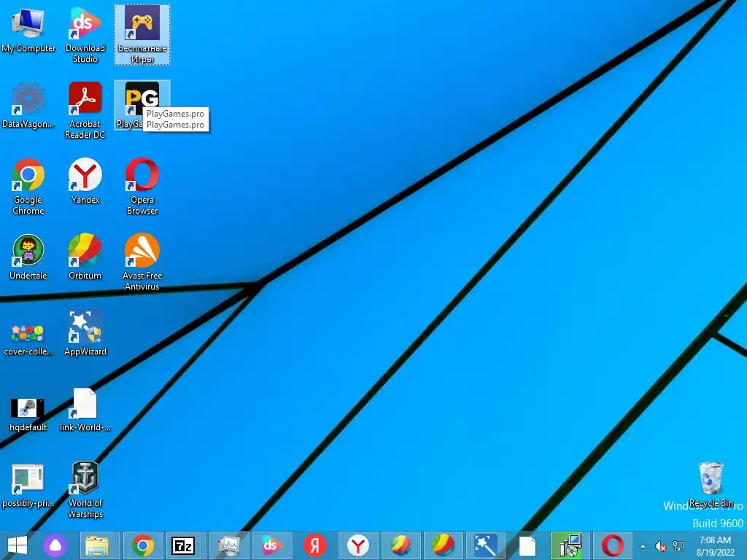
Task: Open the Google Chrome desktop shortcut
Action: coord(28,187)
